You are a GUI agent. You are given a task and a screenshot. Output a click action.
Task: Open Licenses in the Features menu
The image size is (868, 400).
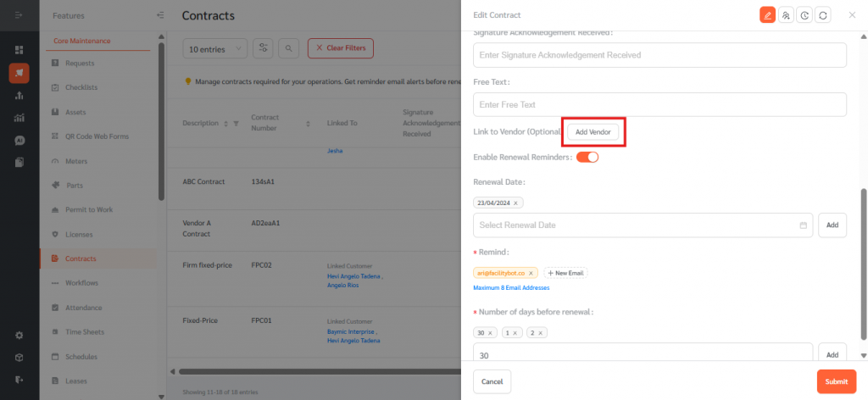79,234
